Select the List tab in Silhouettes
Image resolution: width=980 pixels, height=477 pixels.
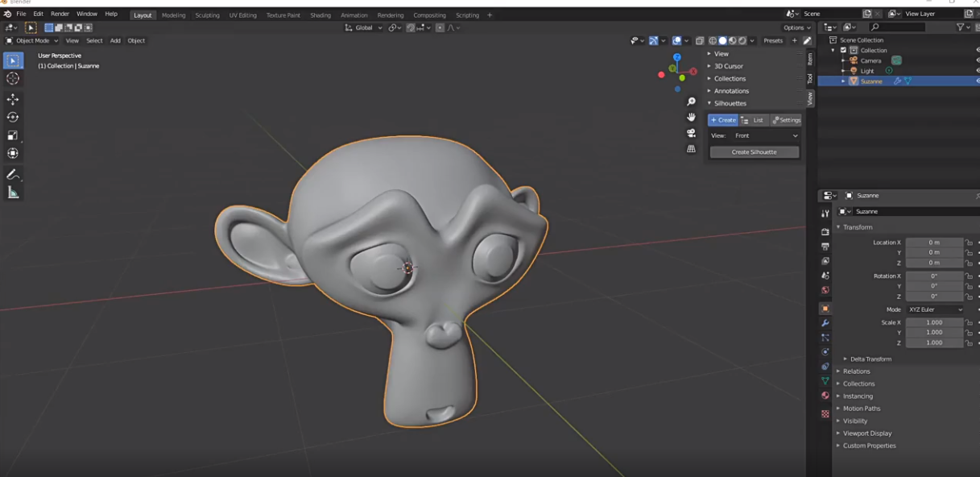[x=755, y=120]
